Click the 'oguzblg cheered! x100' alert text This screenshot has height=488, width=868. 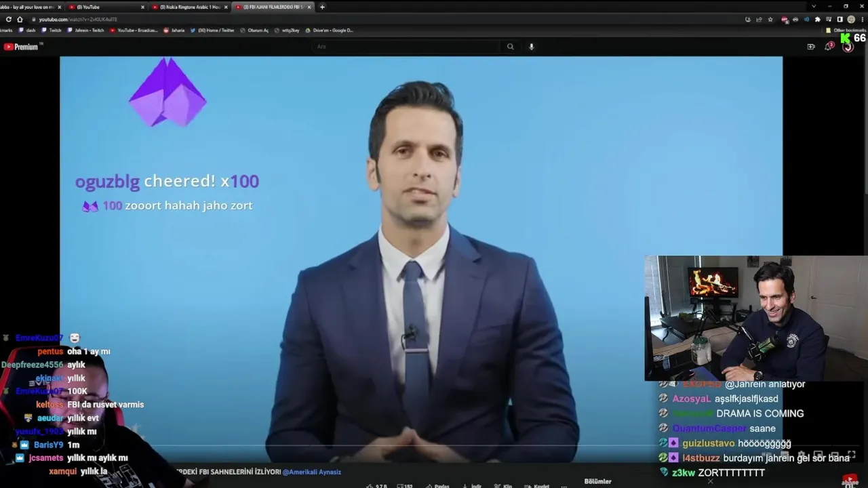point(167,181)
